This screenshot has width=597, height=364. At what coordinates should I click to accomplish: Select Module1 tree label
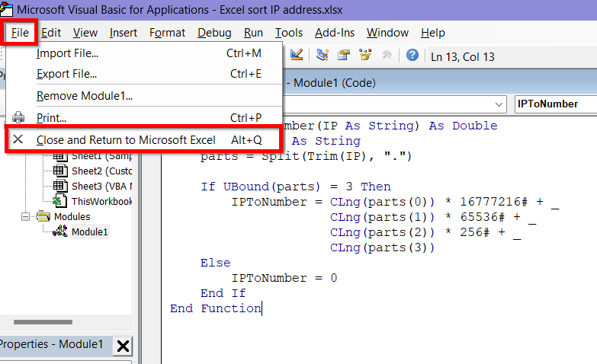point(89,231)
